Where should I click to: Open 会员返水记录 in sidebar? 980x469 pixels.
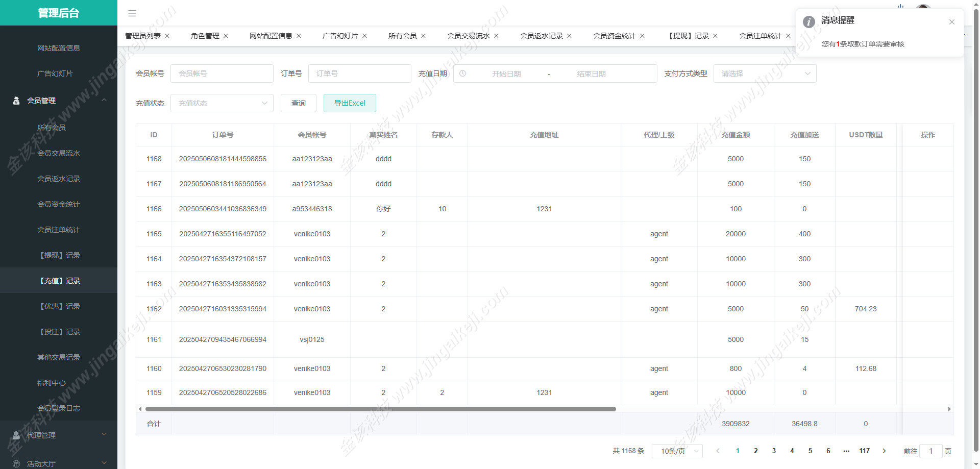click(x=59, y=179)
